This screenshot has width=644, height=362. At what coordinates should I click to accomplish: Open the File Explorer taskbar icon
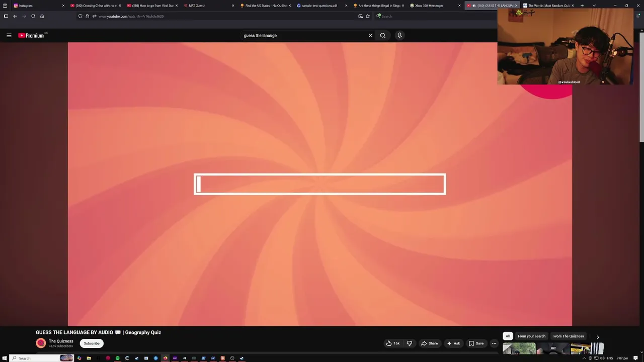(89, 358)
